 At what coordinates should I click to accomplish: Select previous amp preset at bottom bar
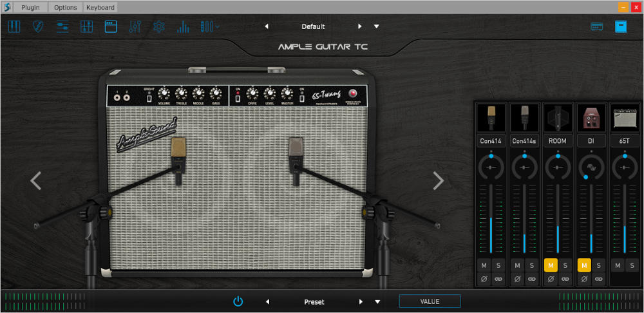tap(268, 302)
